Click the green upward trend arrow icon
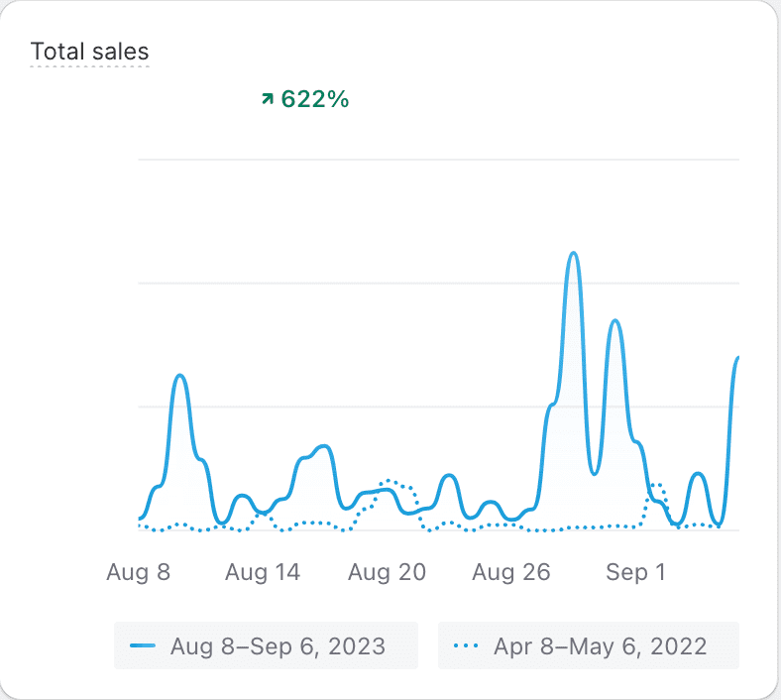The image size is (781, 700). pos(267,99)
